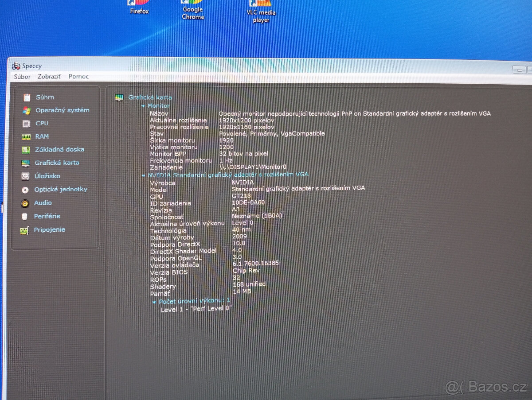Click the Optické jednotky disc icon
The height and width of the screenshot is (400, 532).
tap(25, 190)
